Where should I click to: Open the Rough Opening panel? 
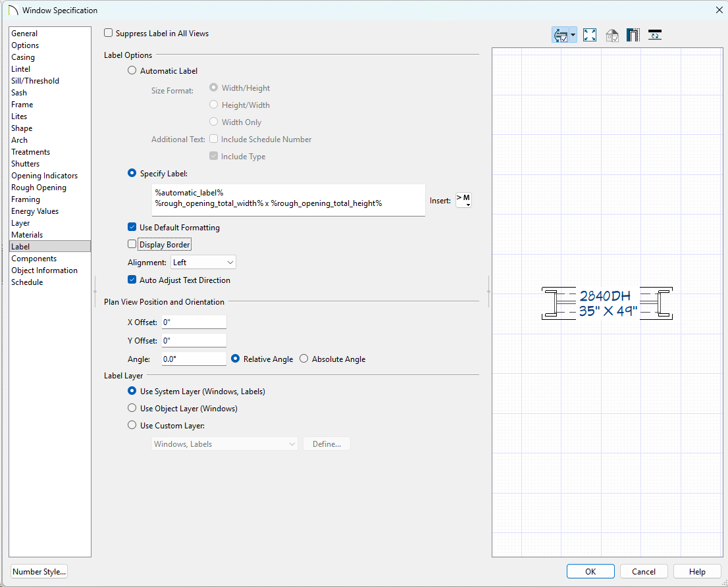pyautogui.click(x=39, y=188)
